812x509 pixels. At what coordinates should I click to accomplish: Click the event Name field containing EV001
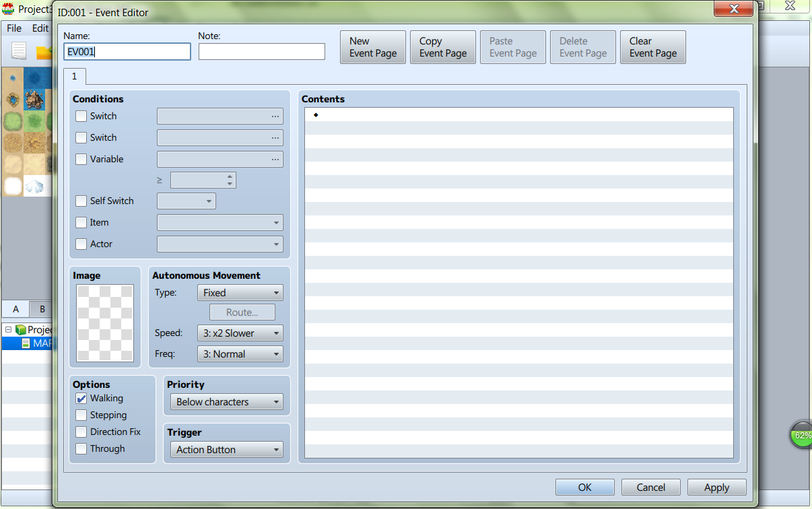[x=127, y=52]
